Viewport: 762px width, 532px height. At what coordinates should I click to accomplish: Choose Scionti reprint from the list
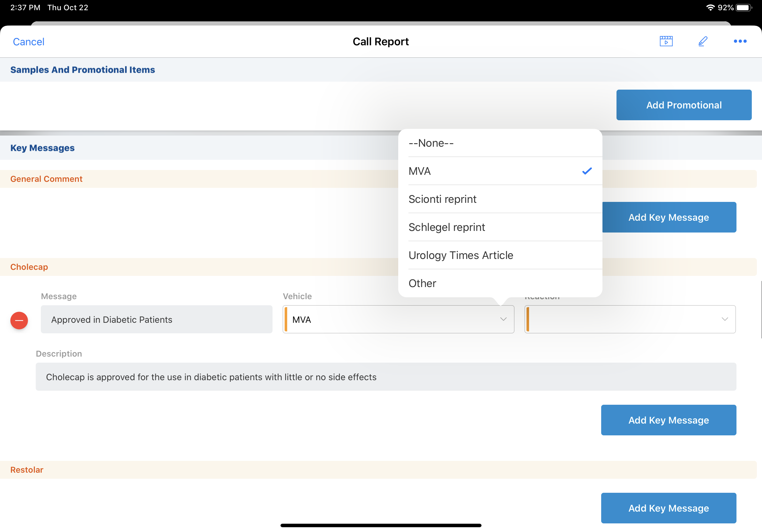[x=442, y=199]
